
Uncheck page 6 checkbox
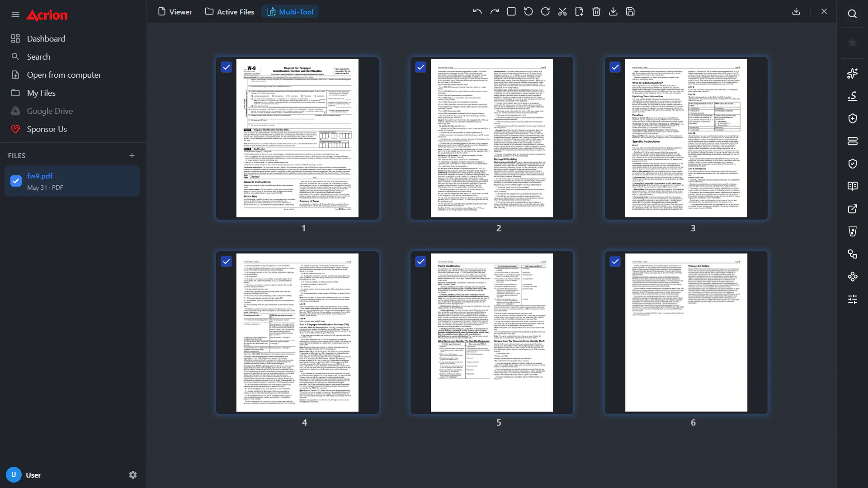point(615,262)
